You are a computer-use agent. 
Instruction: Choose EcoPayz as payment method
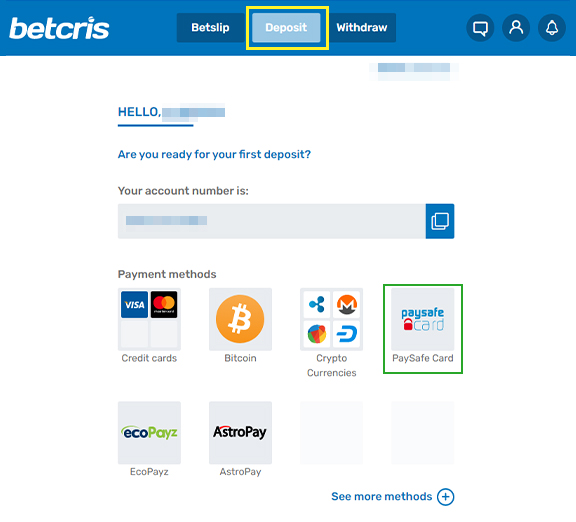click(x=149, y=433)
